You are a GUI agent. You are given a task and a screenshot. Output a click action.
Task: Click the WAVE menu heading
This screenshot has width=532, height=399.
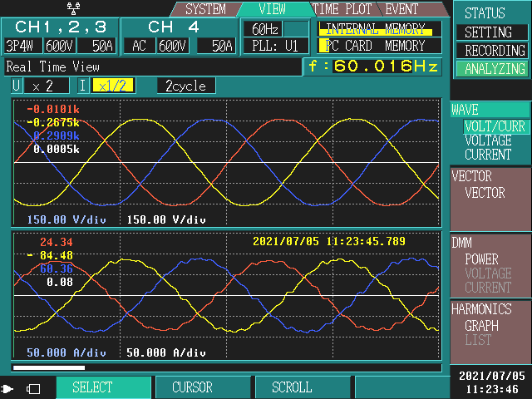(x=465, y=110)
